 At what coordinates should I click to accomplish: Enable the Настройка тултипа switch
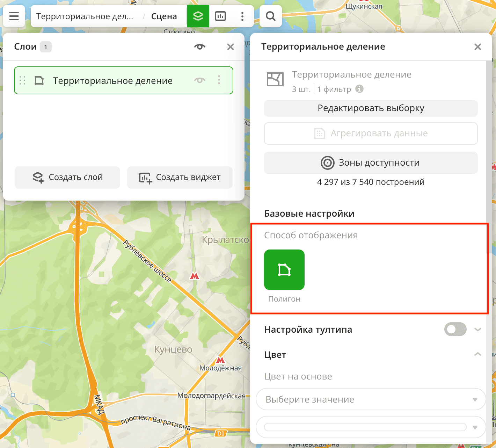tap(455, 329)
